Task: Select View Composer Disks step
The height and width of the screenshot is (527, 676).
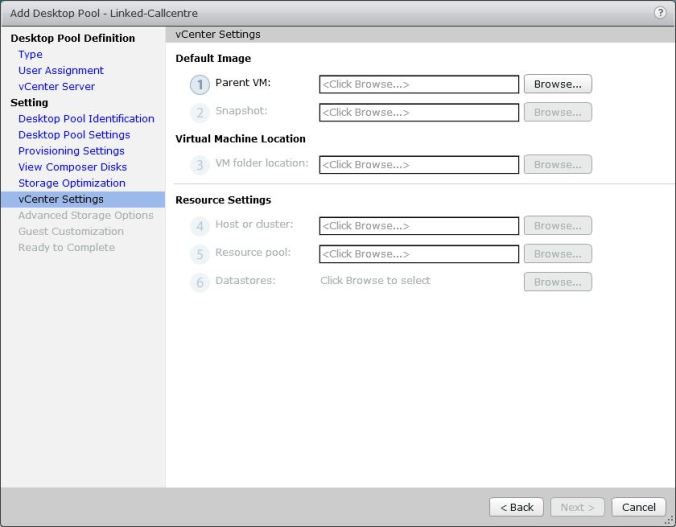Action: [x=72, y=166]
